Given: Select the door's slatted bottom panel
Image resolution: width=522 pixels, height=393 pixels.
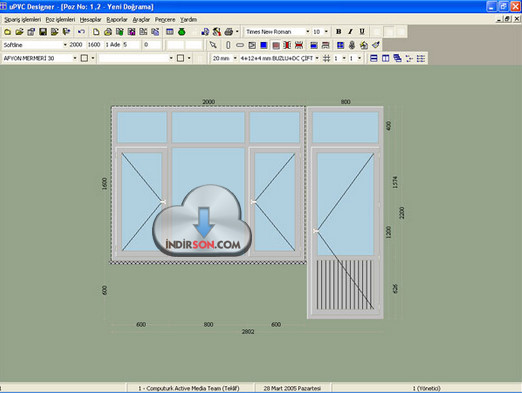Looking at the screenshot, I should (x=344, y=285).
